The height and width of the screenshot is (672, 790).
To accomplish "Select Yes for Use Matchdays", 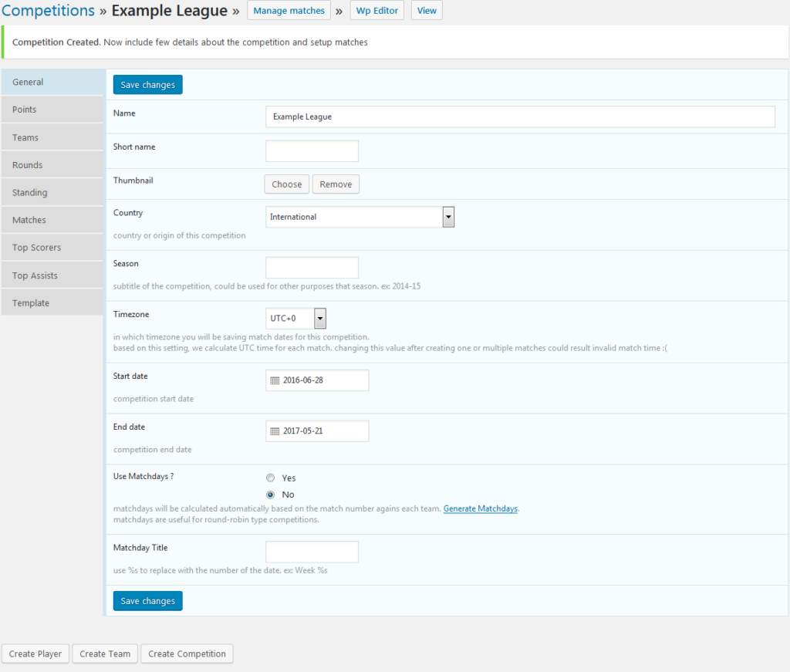I will [x=271, y=478].
